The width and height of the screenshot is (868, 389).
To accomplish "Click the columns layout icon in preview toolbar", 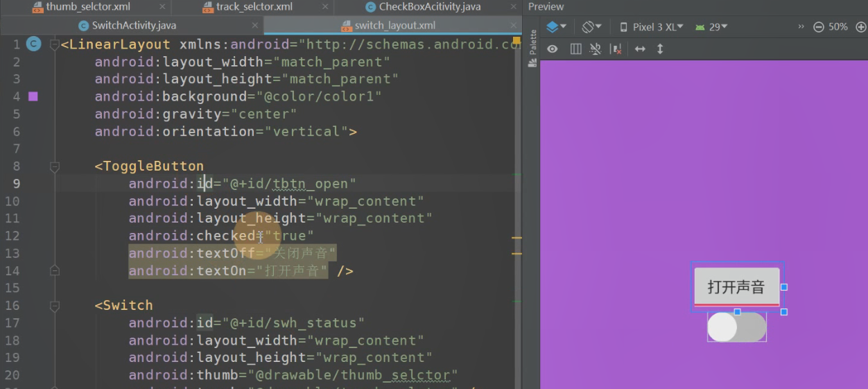I will [575, 49].
